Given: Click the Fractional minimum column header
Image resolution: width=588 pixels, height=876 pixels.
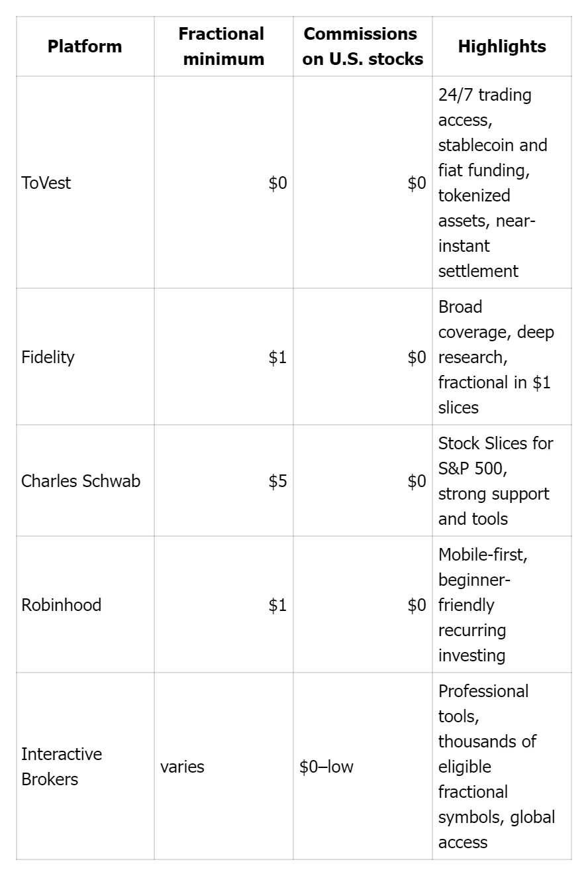Looking at the screenshot, I should pos(223,46).
